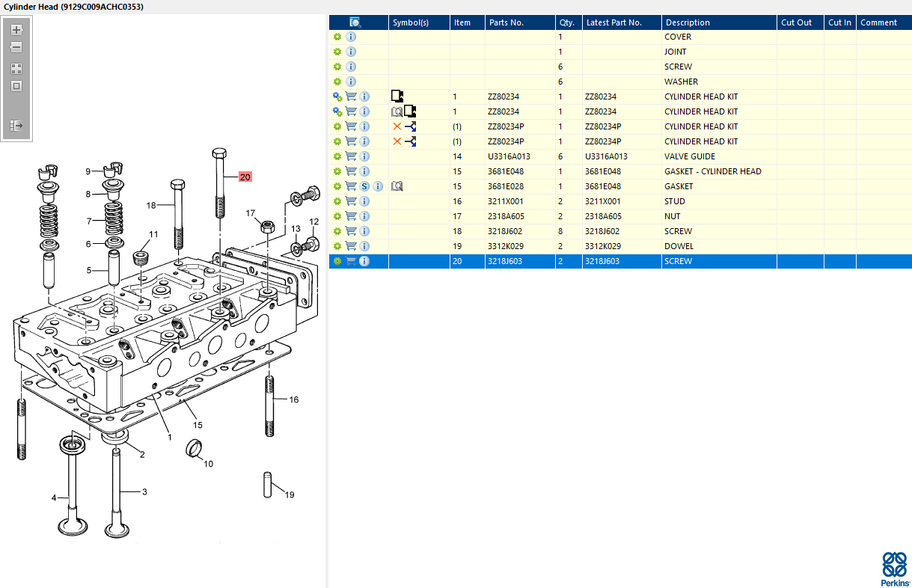This screenshot has height=588, width=912.
Task: Click callout 11 on the diagram
Action: pyautogui.click(x=153, y=234)
